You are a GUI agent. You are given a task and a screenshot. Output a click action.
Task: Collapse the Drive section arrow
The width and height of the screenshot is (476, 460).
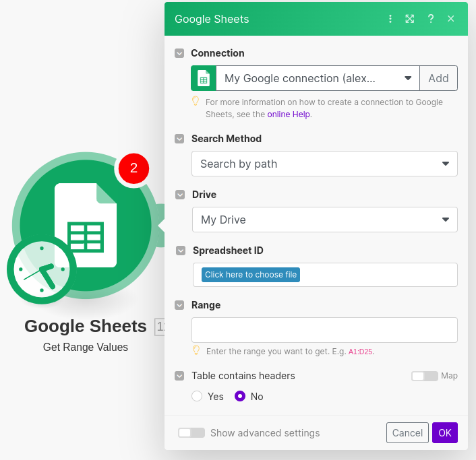point(180,195)
